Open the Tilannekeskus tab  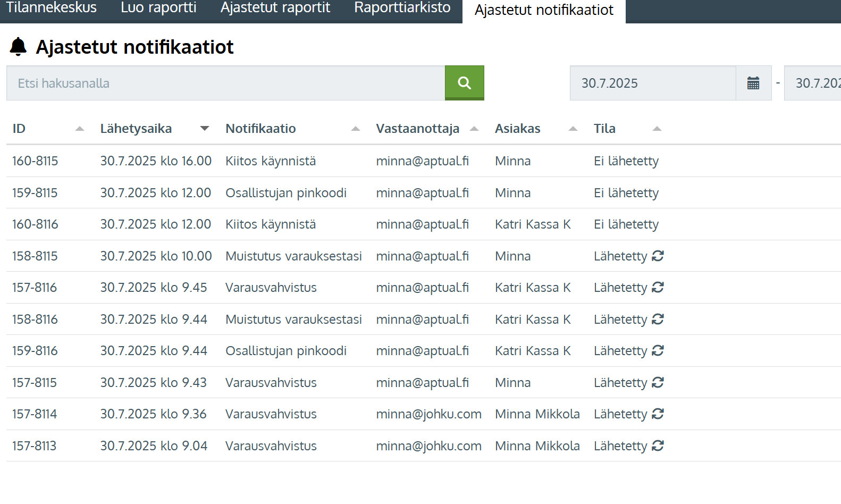pos(52,8)
